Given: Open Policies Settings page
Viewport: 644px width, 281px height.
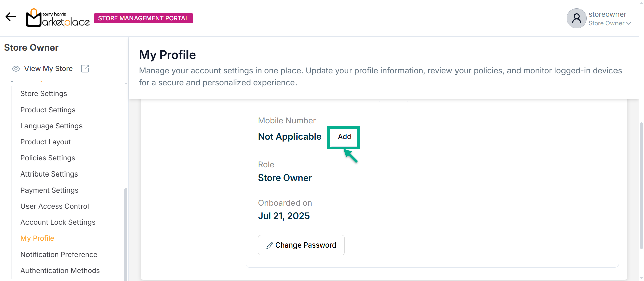Looking at the screenshot, I should [x=48, y=158].
